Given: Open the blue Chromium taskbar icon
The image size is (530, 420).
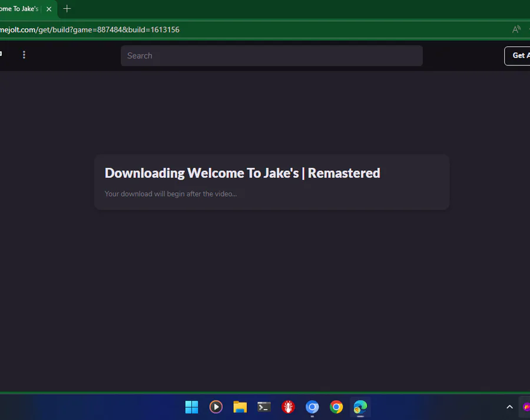Looking at the screenshot, I should 312,407.
